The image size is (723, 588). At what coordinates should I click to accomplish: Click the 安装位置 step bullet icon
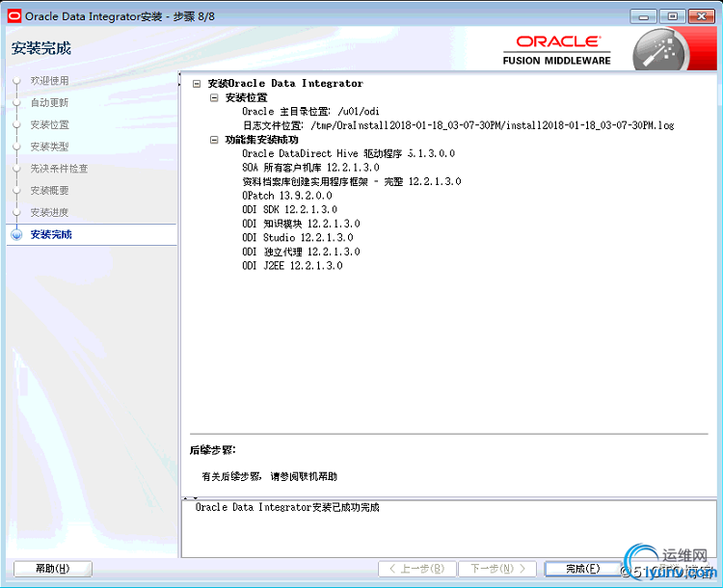point(16,124)
